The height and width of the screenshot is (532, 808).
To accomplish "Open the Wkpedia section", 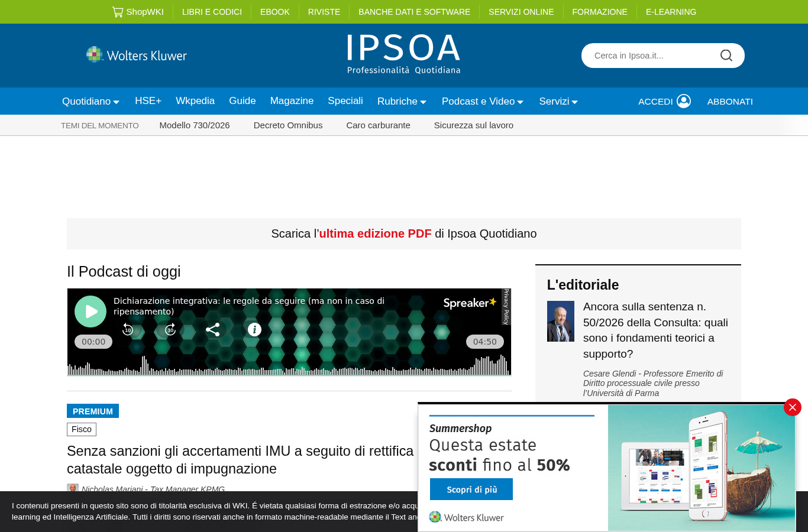I will point(195,101).
